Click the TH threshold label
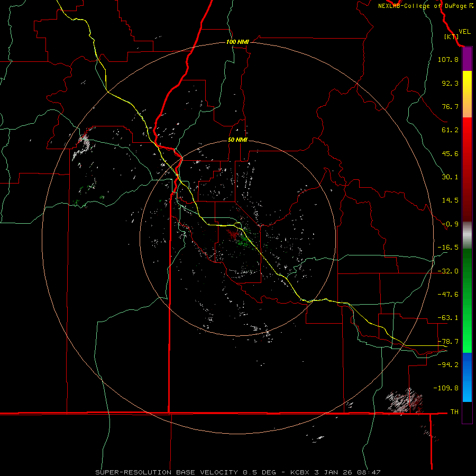 pyautogui.click(x=454, y=412)
